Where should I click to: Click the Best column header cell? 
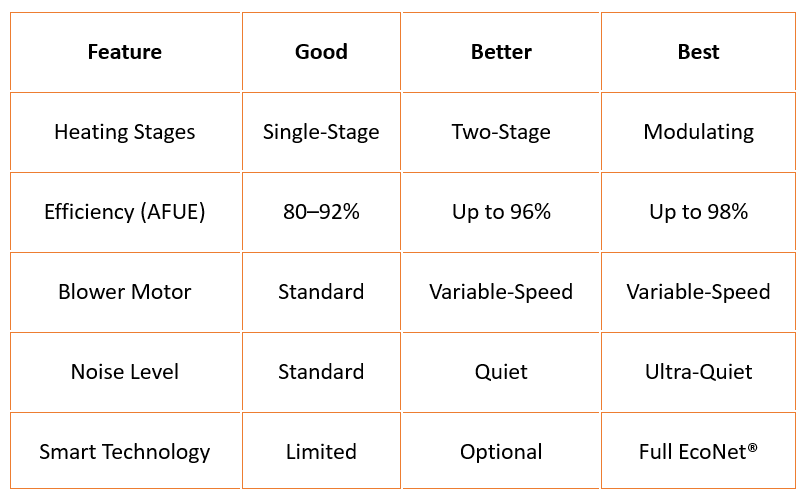coord(698,52)
